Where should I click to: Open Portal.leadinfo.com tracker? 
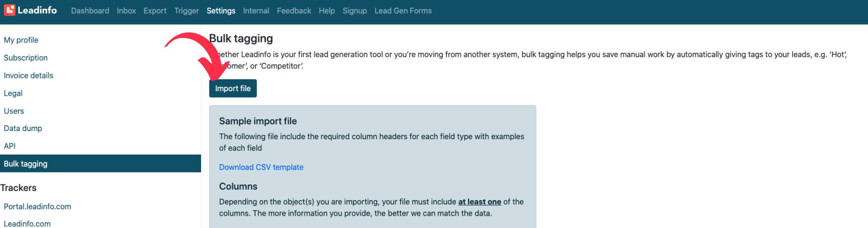pos(37,207)
